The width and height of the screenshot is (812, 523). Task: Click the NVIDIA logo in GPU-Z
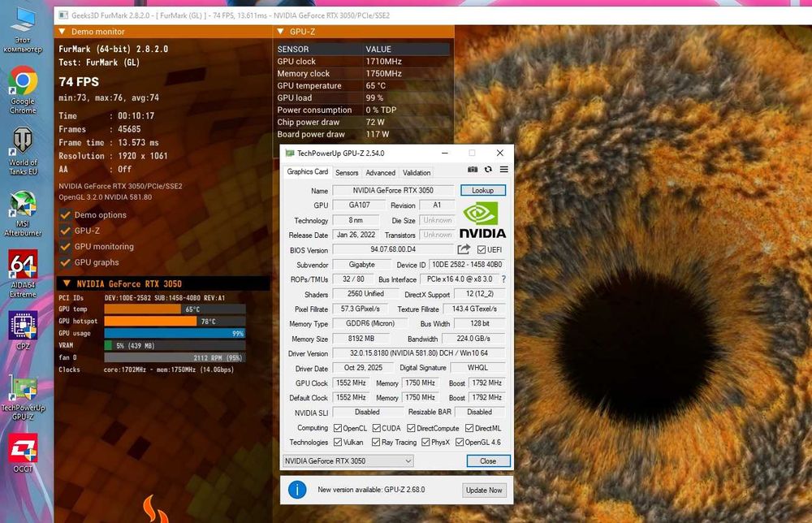(482, 220)
